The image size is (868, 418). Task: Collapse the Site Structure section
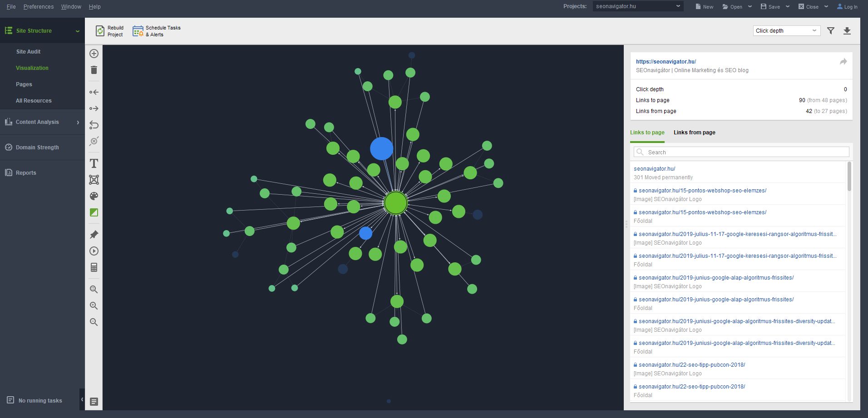[x=78, y=31]
